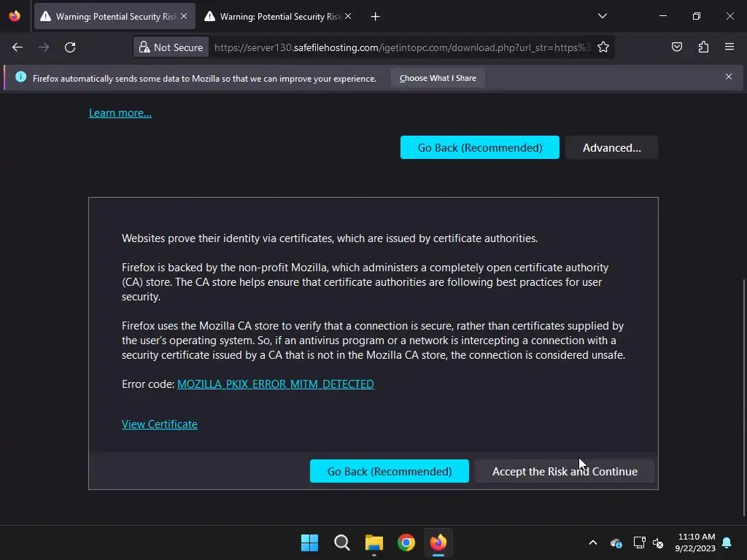The height and width of the screenshot is (560, 747).
Task: Open the Windows Start menu
Action: click(309, 542)
